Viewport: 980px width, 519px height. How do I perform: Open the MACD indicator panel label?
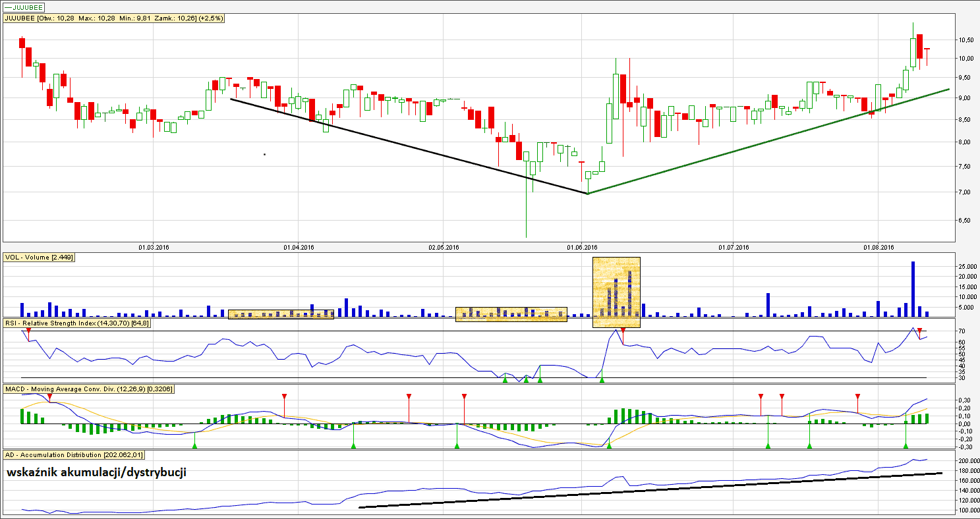point(88,389)
